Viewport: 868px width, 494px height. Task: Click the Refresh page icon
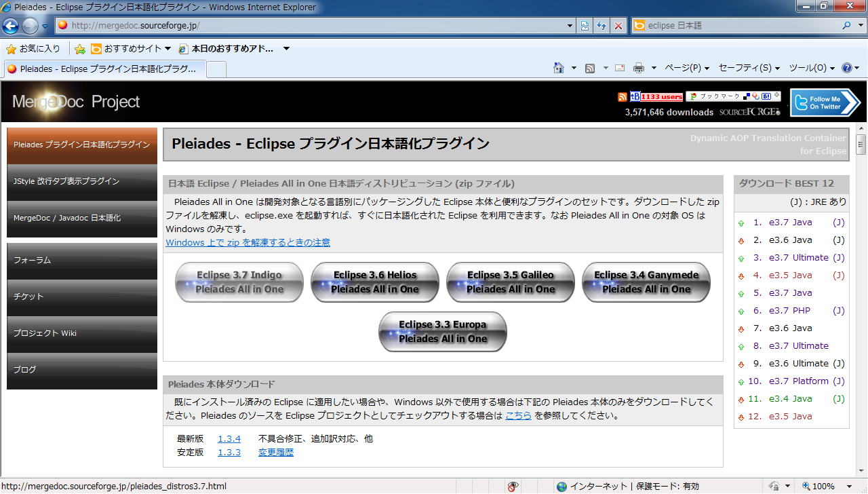pos(601,26)
